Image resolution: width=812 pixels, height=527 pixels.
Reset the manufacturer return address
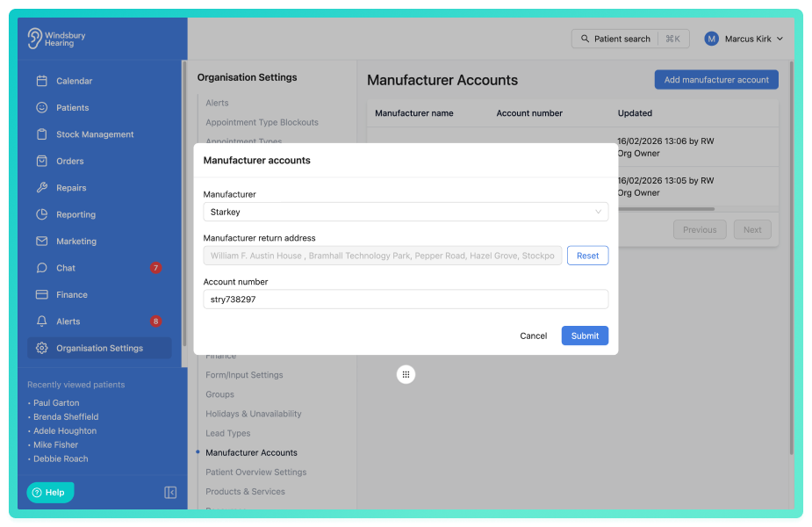587,256
